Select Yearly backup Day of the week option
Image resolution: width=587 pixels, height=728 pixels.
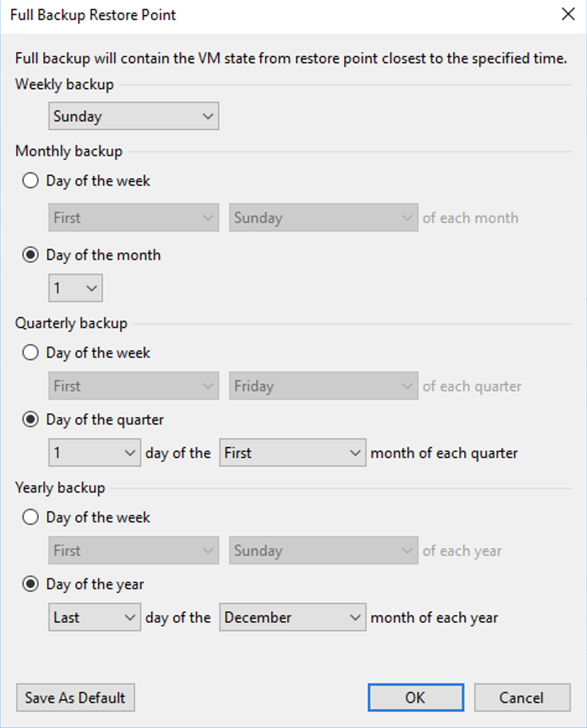coord(30,518)
